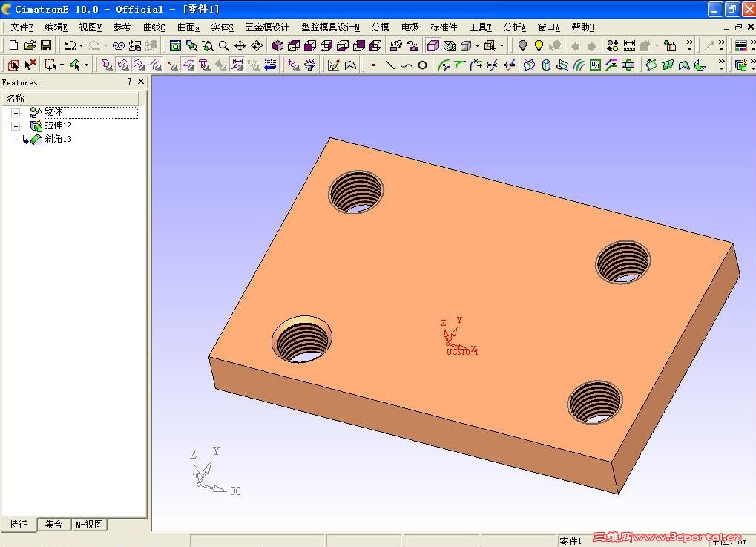
Task: Toggle the curve selection filter button
Action: click(x=155, y=65)
